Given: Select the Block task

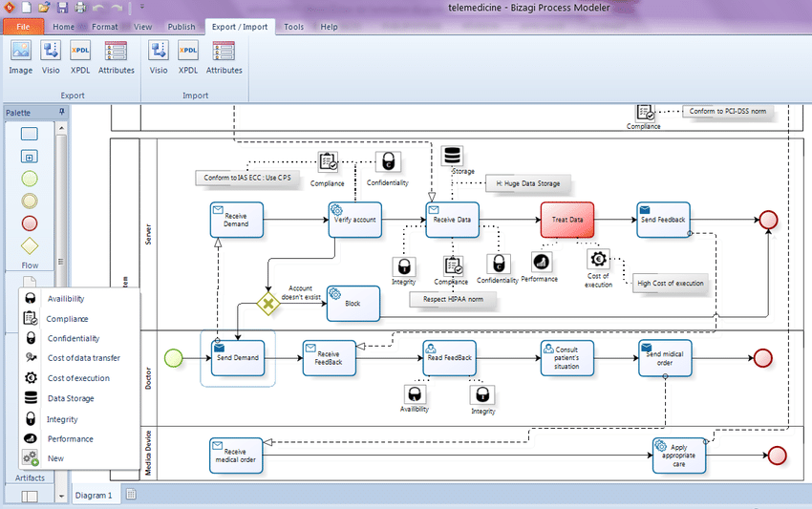Looking at the screenshot, I should [353, 304].
